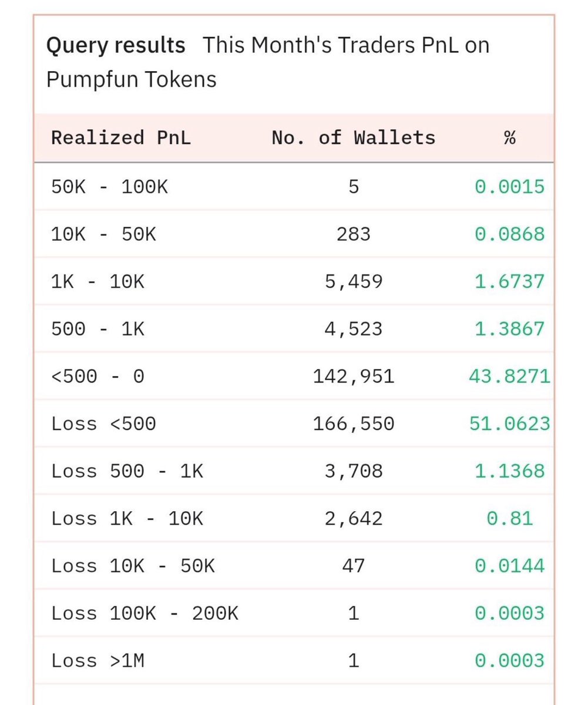Sort by No. of Wallets column header
Screen dimensions: 588x705
(354, 138)
